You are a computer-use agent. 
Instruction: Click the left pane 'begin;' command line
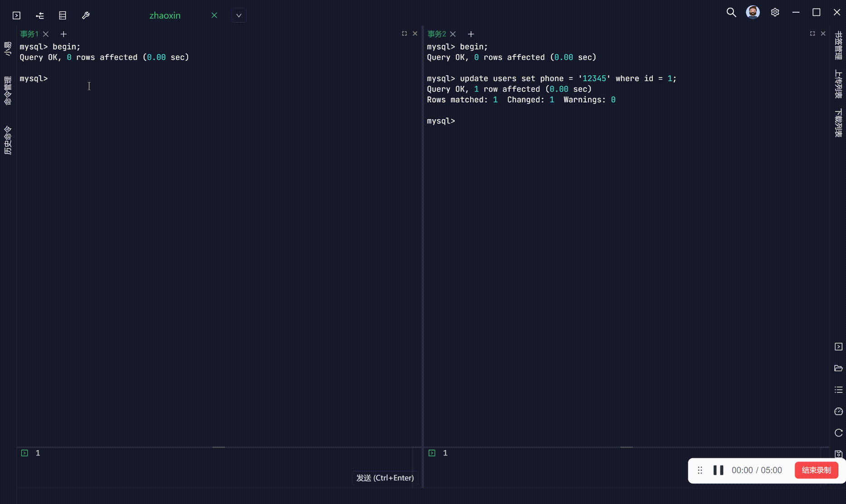[50, 47]
